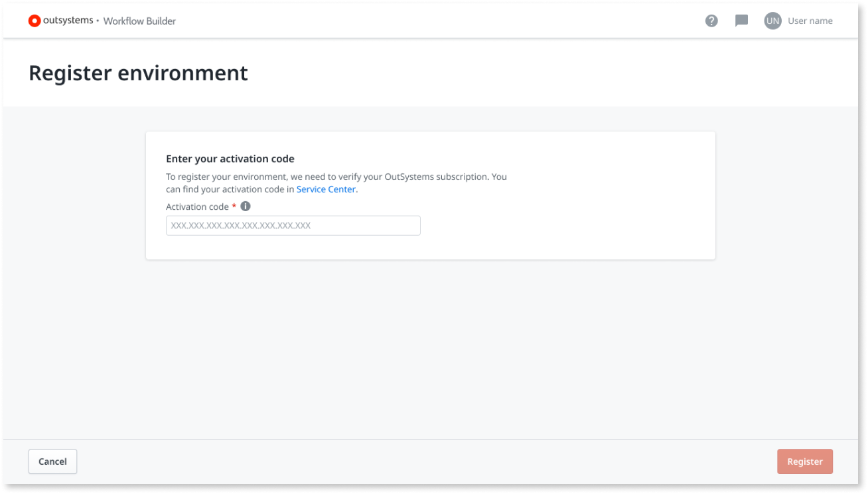Click the red dot in the OutSystems logo
868x494 pixels.
coord(34,21)
